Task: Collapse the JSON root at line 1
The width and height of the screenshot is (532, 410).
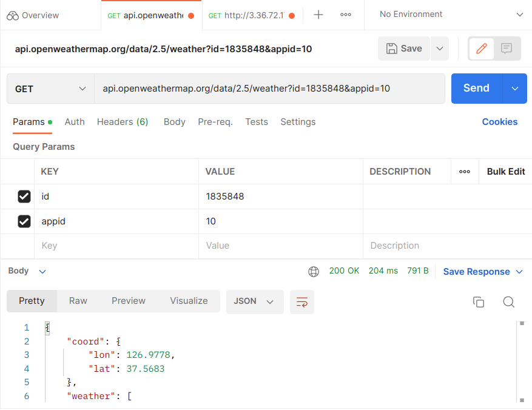Action: [x=47, y=328]
